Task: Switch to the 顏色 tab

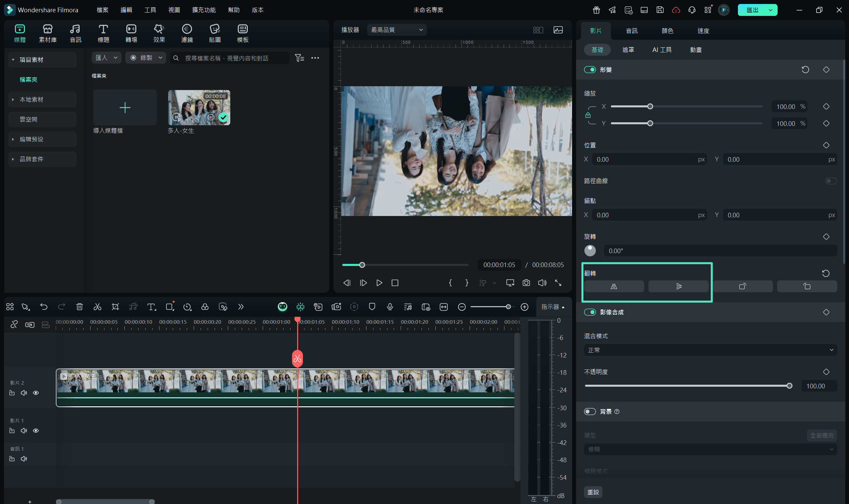Action: pos(667,31)
